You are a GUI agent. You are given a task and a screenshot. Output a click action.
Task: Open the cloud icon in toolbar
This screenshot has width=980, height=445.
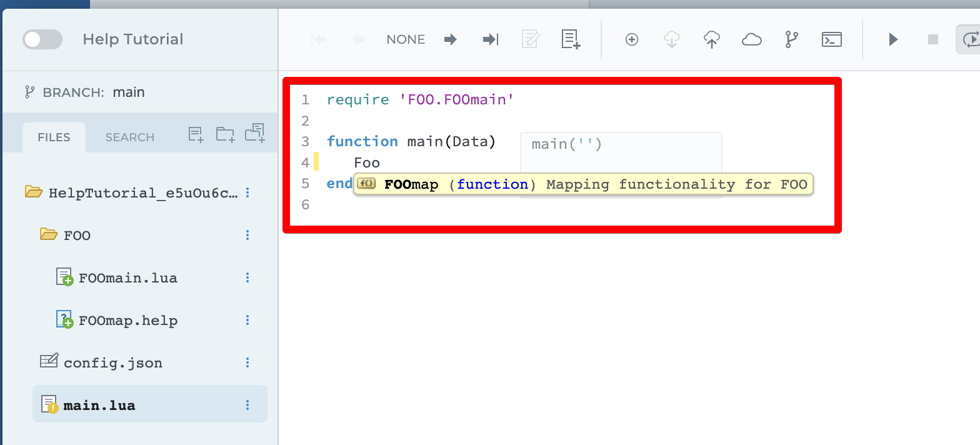click(751, 39)
